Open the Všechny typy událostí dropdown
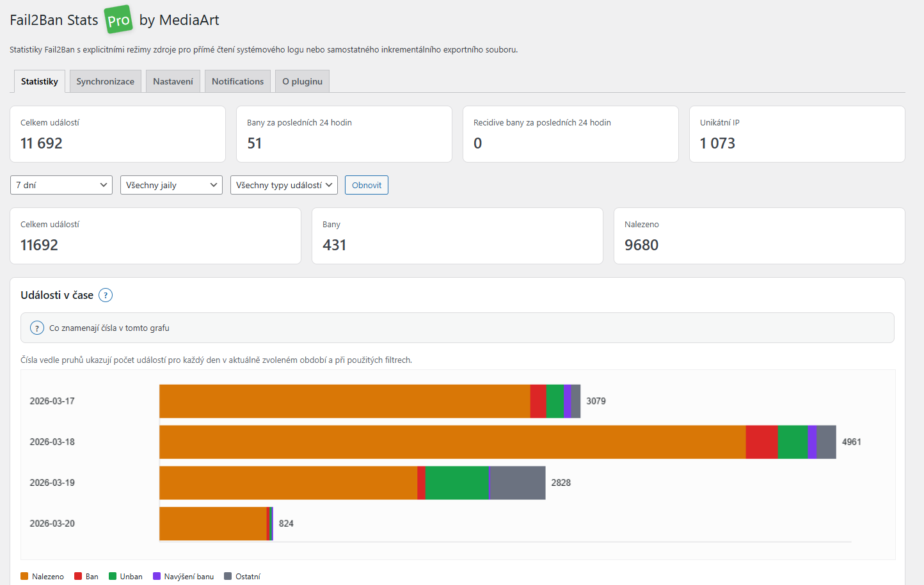 [284, 185]
